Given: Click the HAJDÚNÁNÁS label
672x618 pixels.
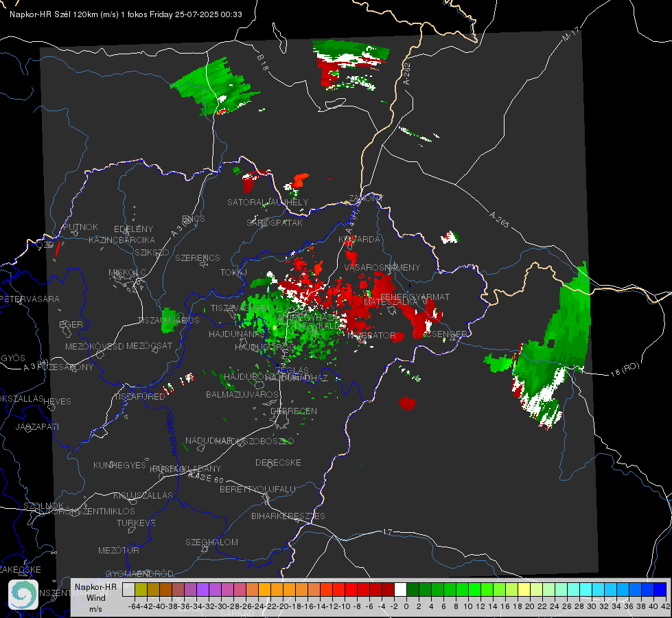Looking at the screenshot, I should pos(237,334).
